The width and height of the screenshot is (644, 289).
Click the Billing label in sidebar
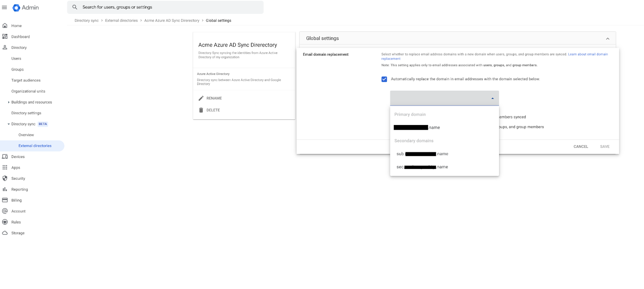tap(17, 200)
